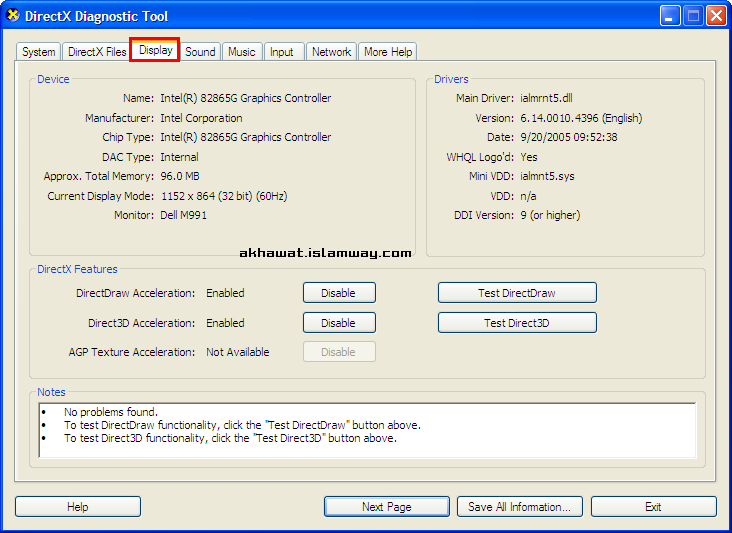Switch to the More Help tab
The width and height of the screenshot is (732, 533).
(388, 52)
